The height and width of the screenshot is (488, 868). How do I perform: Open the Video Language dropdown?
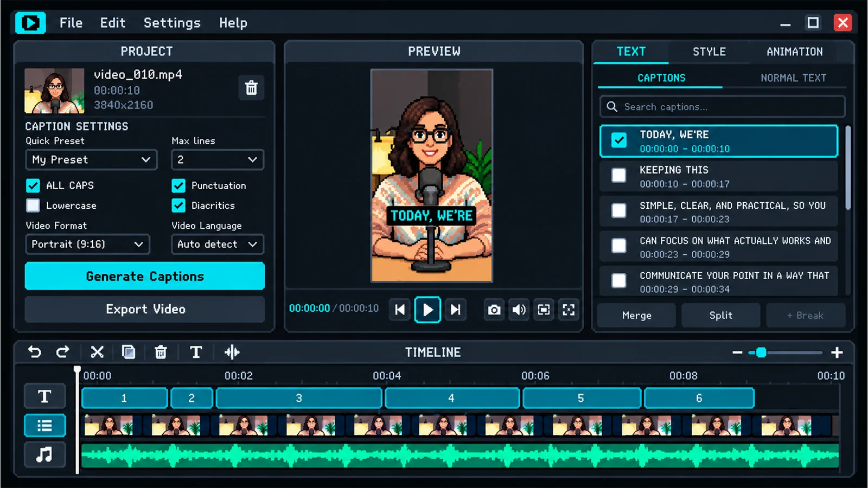pos(218,244)
